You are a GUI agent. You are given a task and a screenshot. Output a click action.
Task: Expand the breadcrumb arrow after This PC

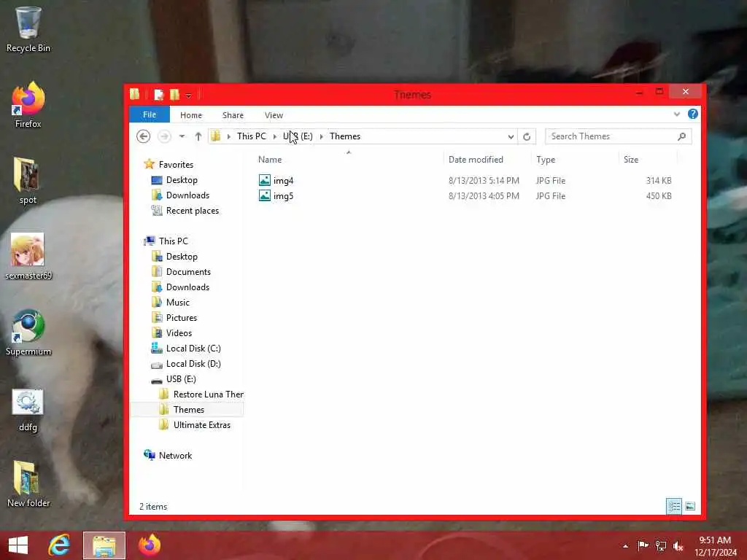click(275, 136)
